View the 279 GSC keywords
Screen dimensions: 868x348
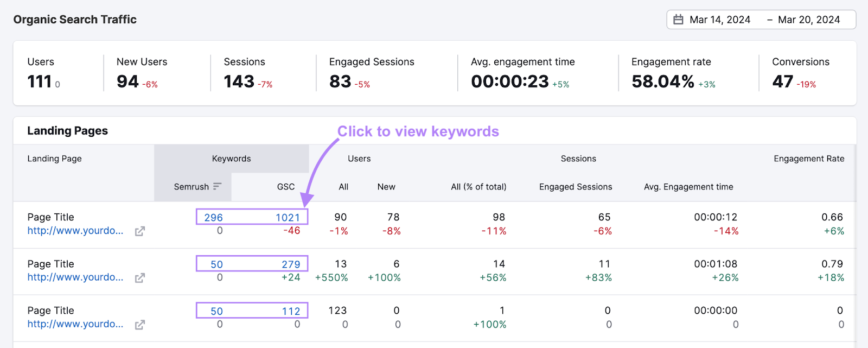click(291, 264)
